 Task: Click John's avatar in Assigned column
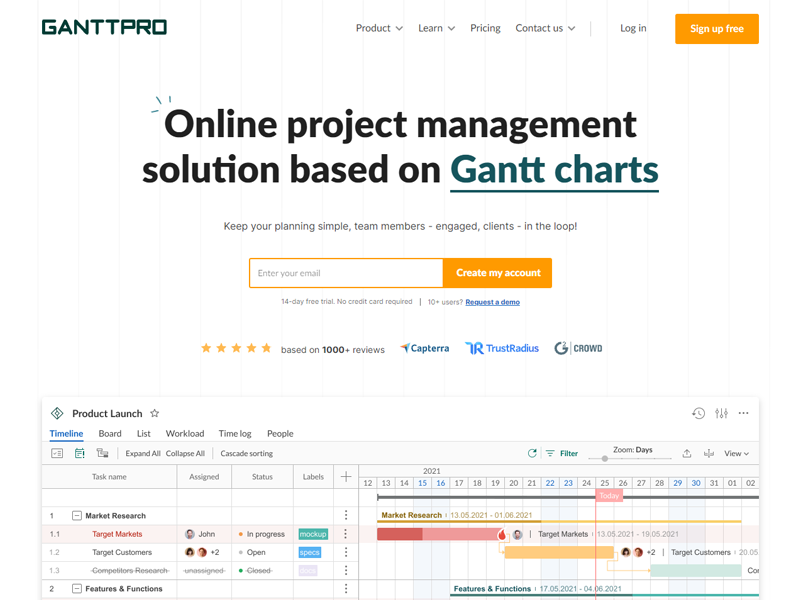[190, 534]
